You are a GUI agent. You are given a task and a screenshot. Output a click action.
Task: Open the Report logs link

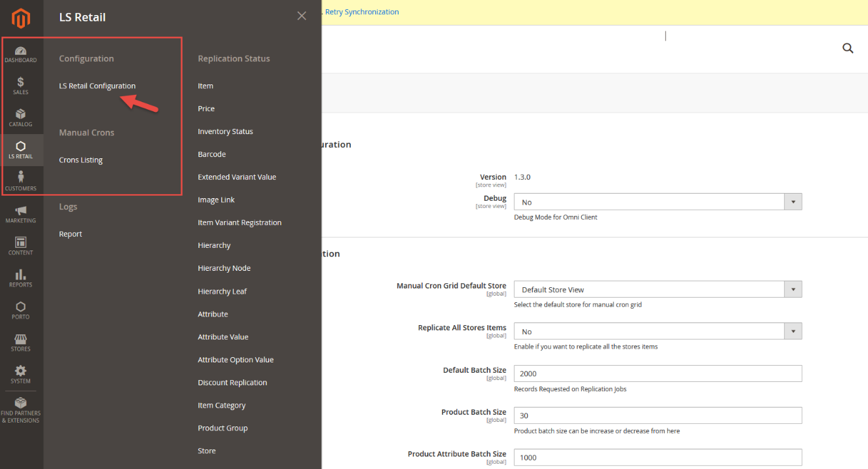tap(71, 234)
